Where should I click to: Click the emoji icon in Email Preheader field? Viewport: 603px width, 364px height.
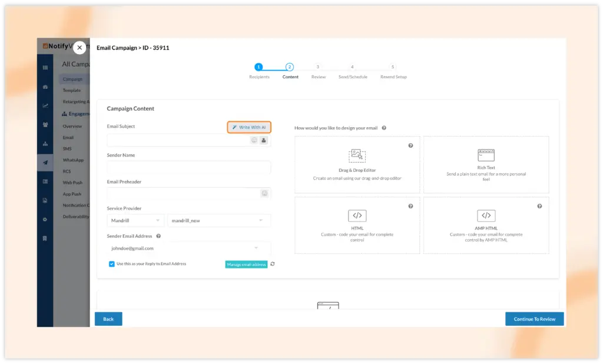(264, 193)
